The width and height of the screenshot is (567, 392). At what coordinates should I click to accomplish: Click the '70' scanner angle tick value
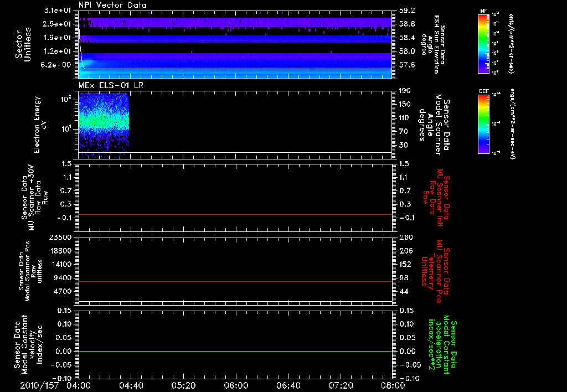tap(403, 132)
